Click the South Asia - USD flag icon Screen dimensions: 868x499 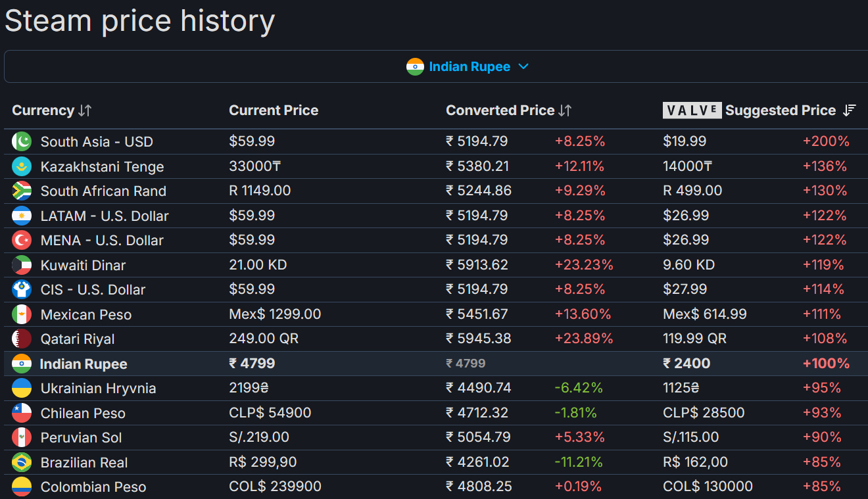[x=22, y=141]
